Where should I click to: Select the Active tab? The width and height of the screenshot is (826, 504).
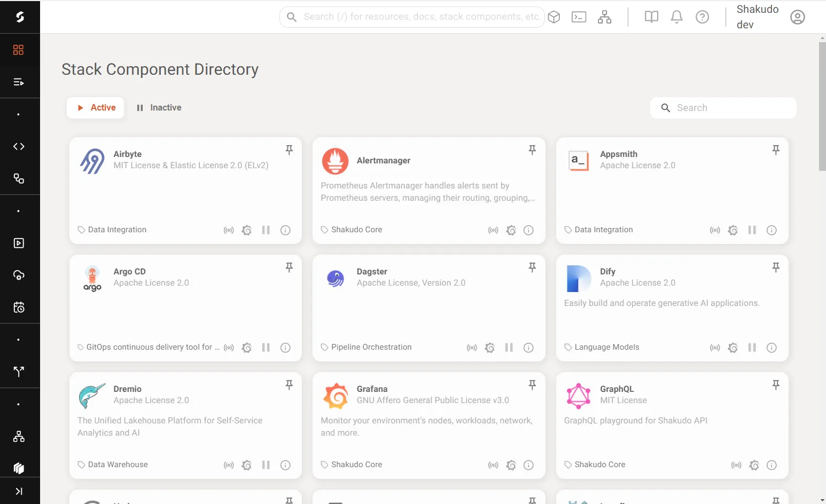click(x=96, y=108)
